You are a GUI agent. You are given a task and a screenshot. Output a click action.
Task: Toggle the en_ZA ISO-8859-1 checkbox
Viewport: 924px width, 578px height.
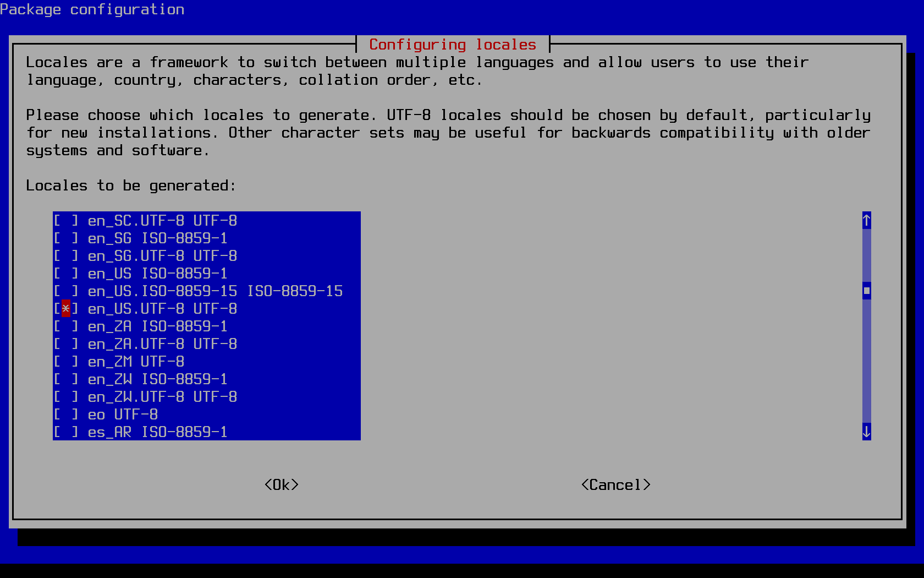[66, 326]
